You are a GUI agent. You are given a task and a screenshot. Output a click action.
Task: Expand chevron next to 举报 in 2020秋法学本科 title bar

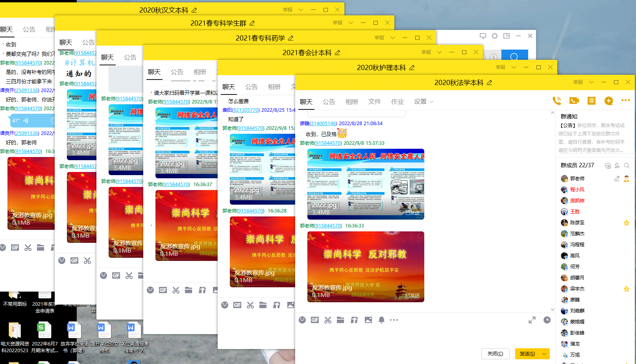click(591, 82)
